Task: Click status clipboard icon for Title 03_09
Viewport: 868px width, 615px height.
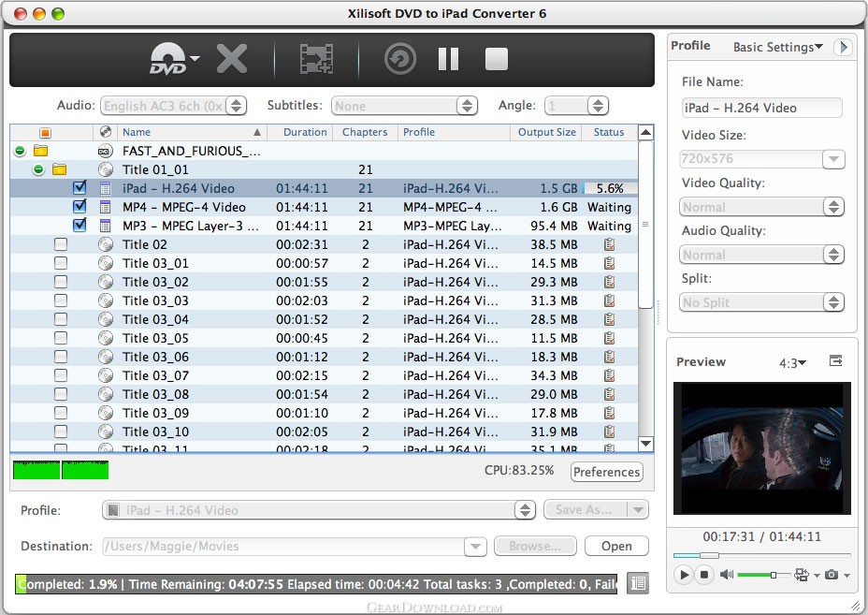Action: [610, 413]
